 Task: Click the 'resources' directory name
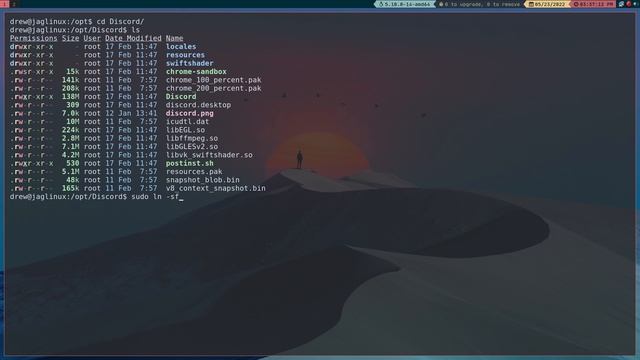click(185, 55)
